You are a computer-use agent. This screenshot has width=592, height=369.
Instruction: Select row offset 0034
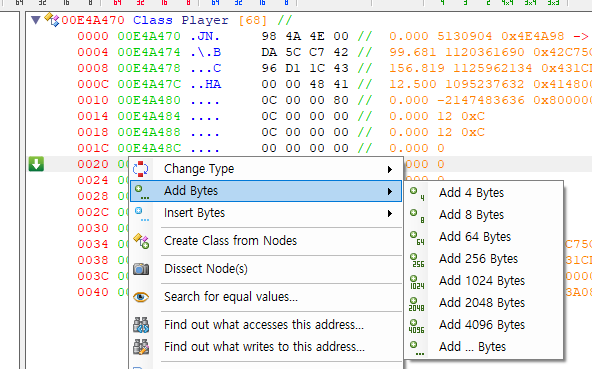point(93,244)
